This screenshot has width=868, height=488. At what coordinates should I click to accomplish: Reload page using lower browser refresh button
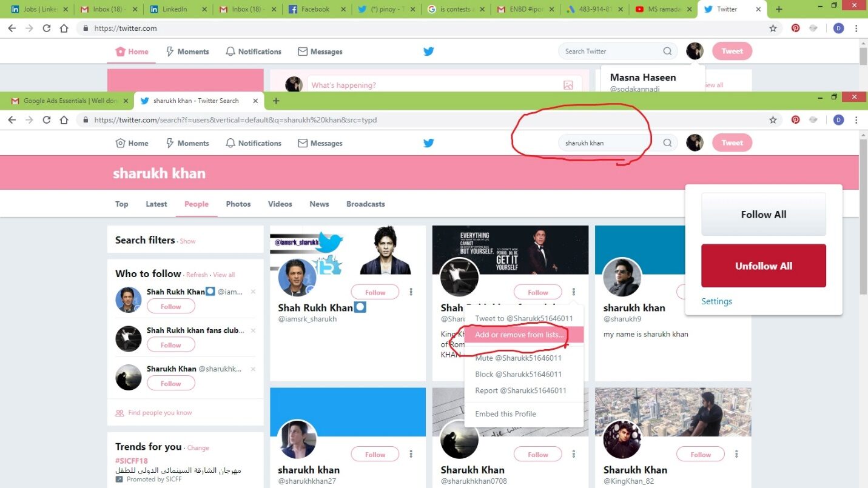pos(46,120)
